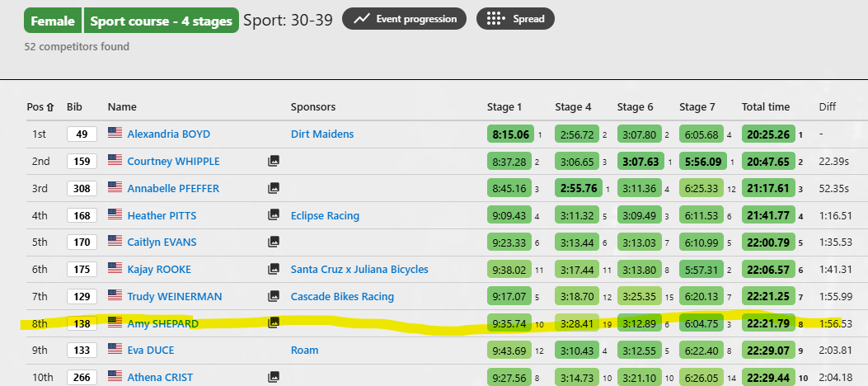Open photo gallery icon for Amy SHEPARD
868x386 pixels.
273,322
